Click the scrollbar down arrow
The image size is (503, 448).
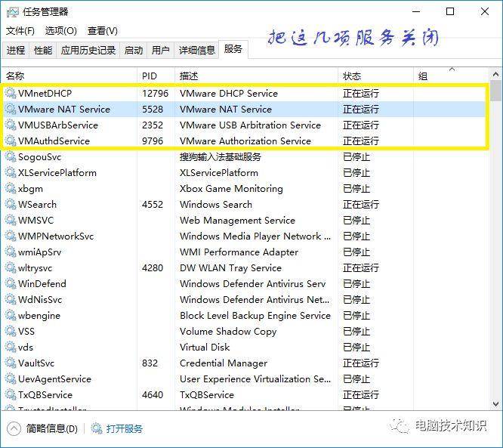(x=495, y=403)
